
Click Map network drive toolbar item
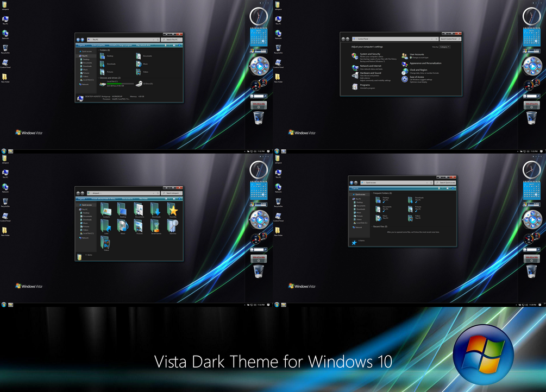coord(143,45)
